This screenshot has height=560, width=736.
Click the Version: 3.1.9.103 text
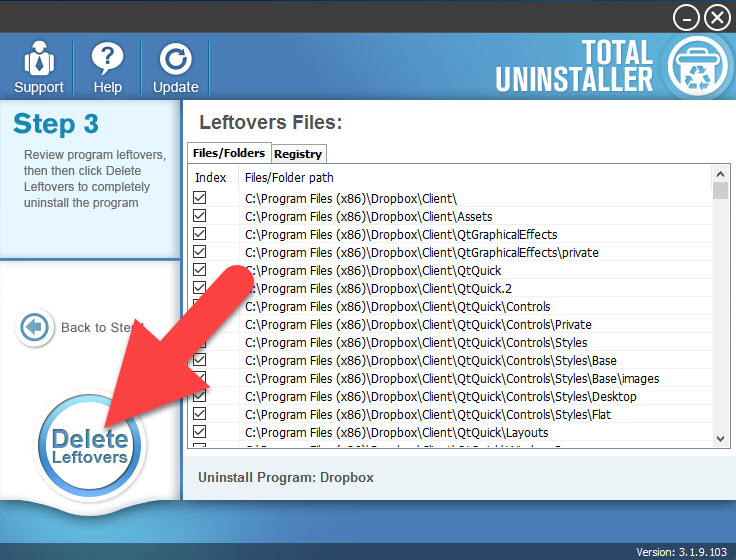click(x=682, y=552)
